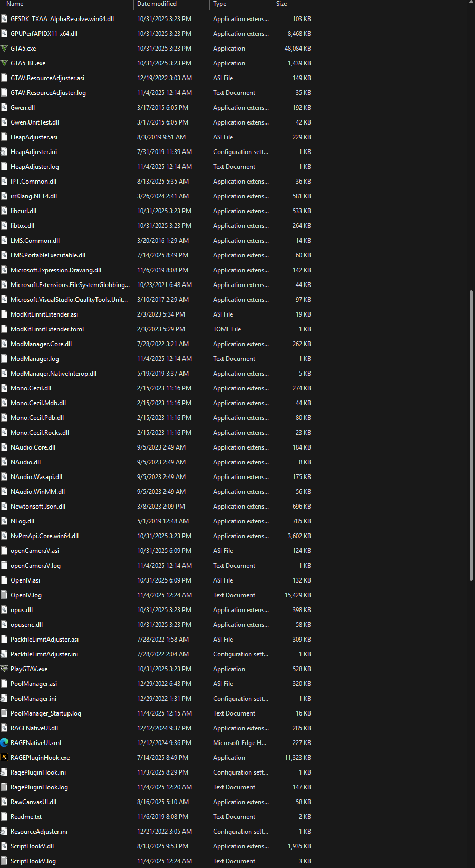The height and width of the screenshot is (868, 475).
Task: Click the 15,429 KB size value
Action: click(x=298, y=595)
